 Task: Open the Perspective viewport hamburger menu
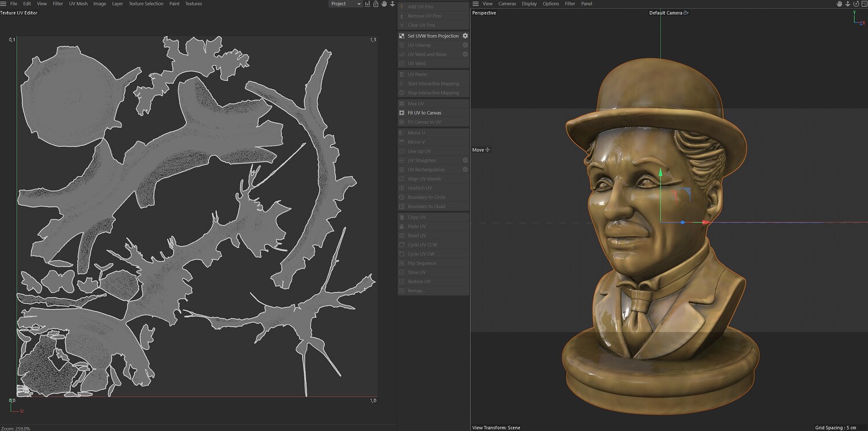click(476, 3)
